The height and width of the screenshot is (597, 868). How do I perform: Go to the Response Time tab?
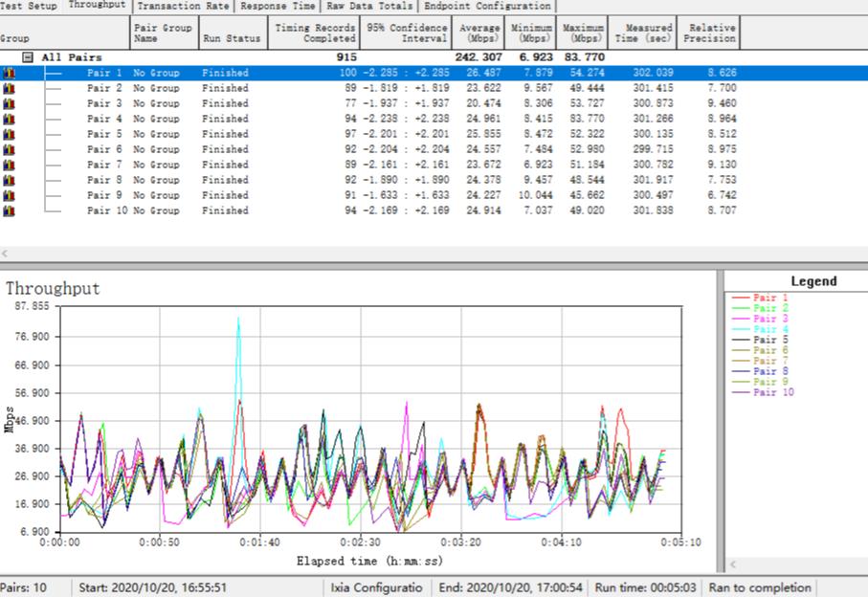(x=278, y=6)
